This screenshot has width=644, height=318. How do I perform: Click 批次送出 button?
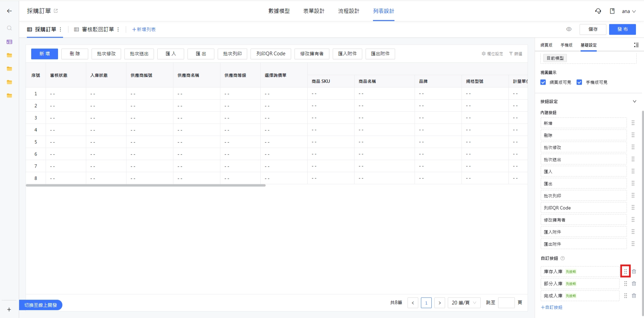pos(139,54)
